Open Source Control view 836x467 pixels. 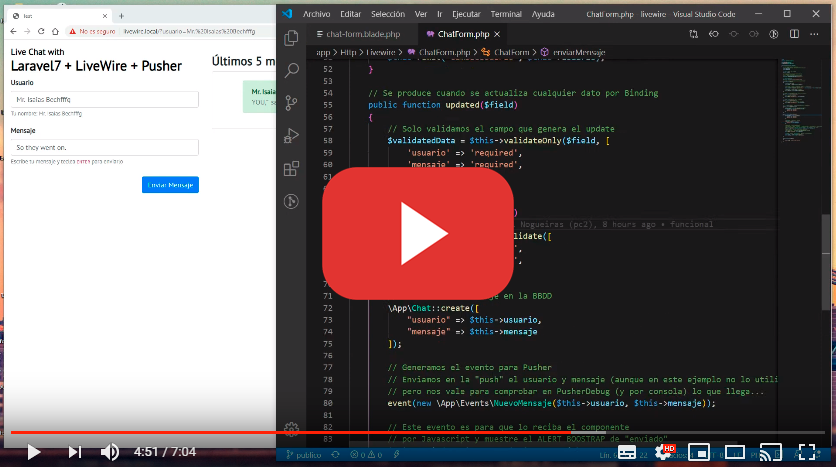(291, 103)
